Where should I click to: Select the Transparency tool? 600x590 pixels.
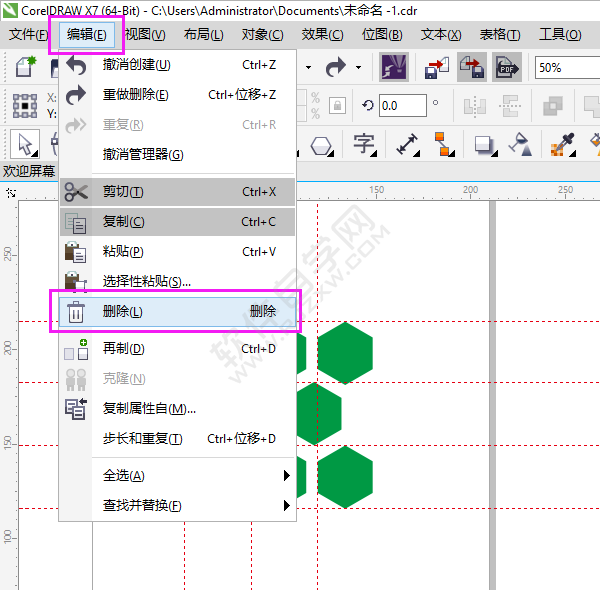point(521,144)
